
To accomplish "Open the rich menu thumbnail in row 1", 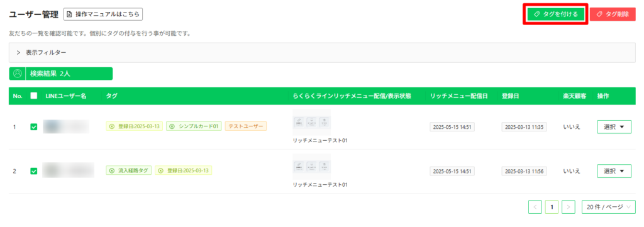I will point(312,123).
